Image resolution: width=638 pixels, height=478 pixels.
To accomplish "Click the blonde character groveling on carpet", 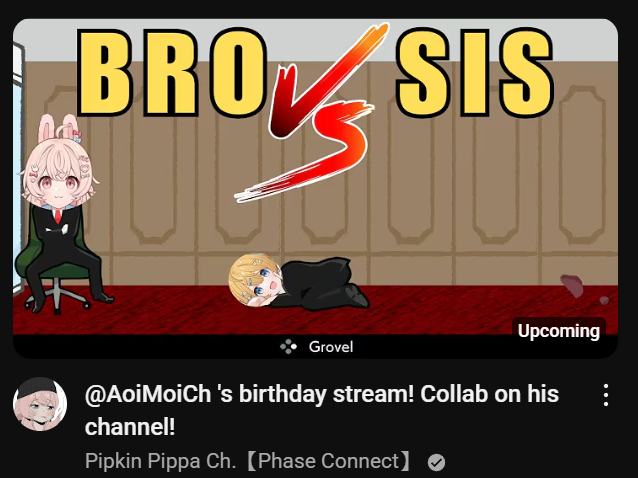I will (298, 282).
